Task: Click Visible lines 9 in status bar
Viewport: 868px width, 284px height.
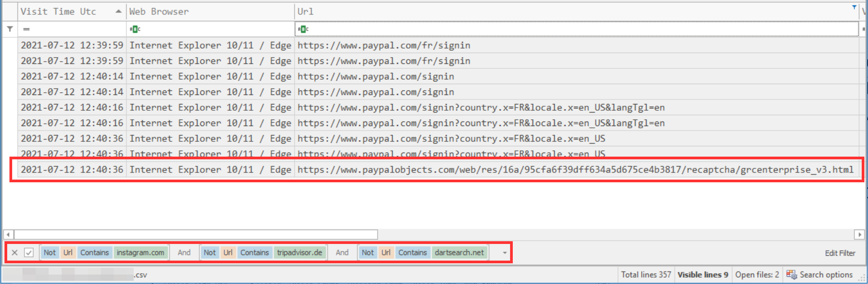Action: pyautogui.click(x=703, y=275)
